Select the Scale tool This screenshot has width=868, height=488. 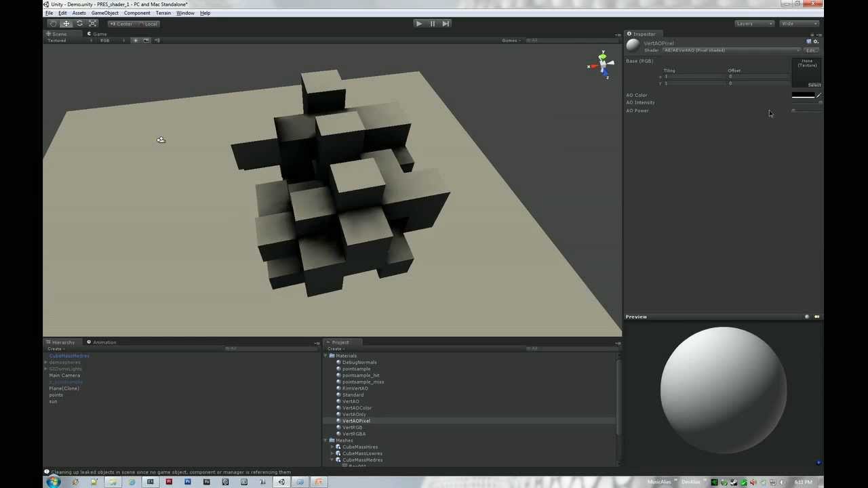click(x=92, y=24)
